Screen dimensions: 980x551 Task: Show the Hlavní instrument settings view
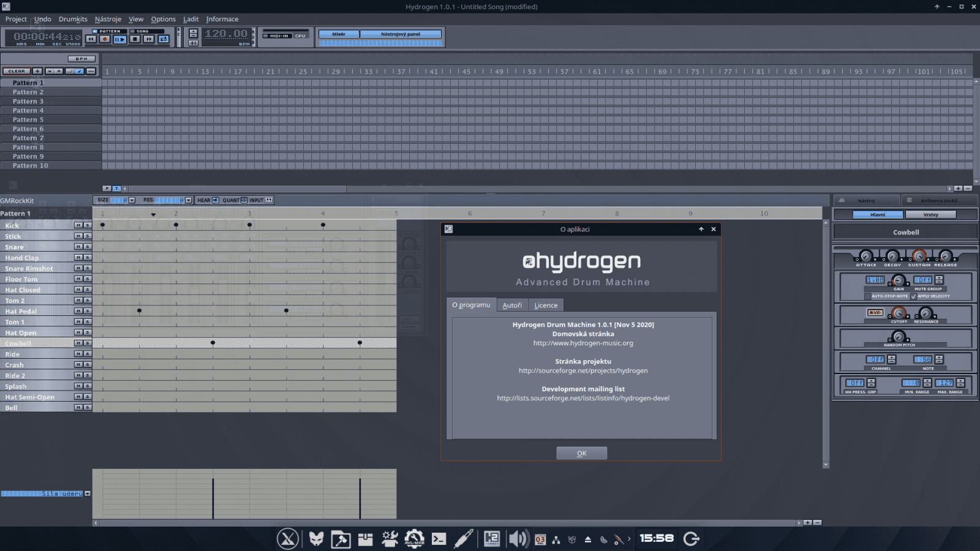click(x=878, y=214)
